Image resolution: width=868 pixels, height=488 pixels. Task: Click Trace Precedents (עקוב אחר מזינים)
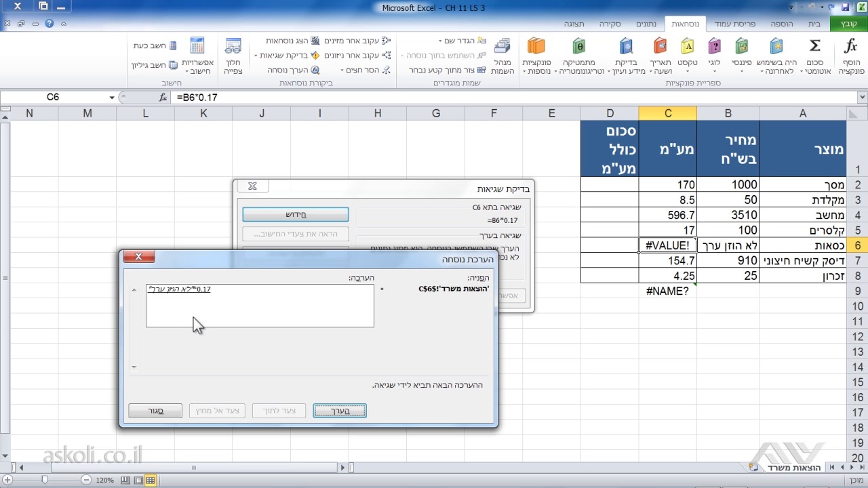357,41
